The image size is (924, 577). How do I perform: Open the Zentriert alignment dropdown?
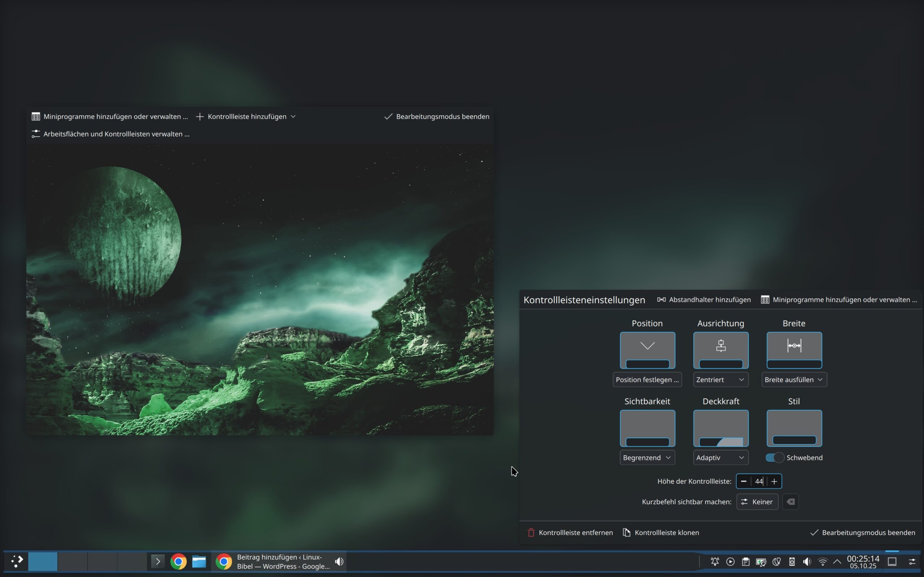coord(720,379)
